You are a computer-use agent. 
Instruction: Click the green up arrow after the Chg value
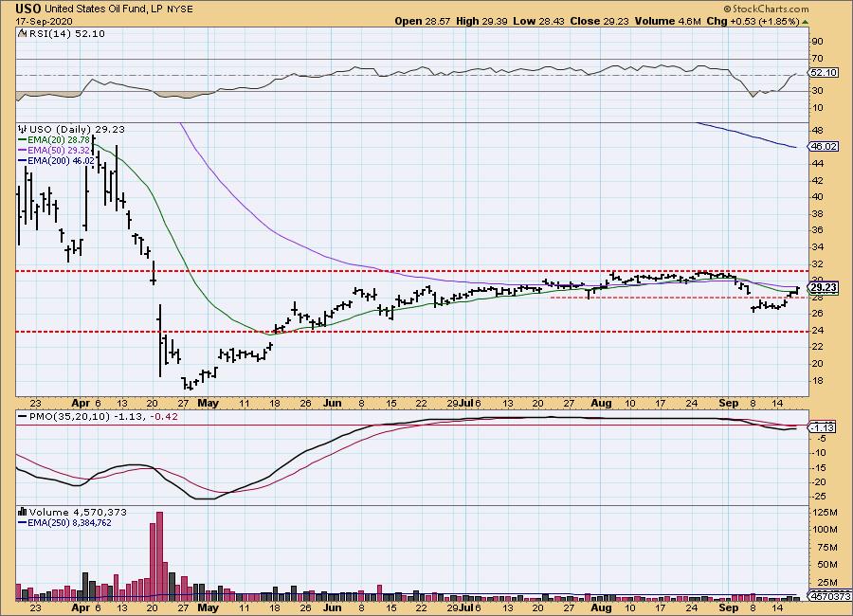point(805,22)
